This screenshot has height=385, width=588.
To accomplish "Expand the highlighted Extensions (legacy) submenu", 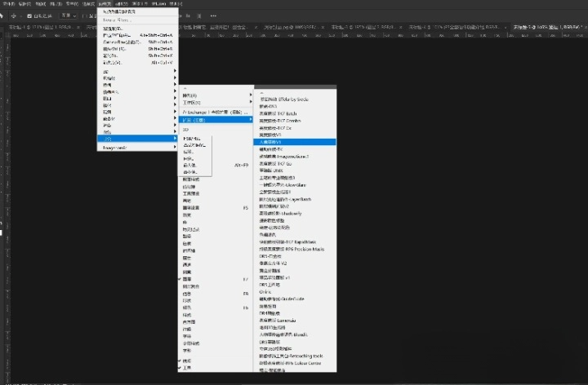I will click(x=214, y=120).
